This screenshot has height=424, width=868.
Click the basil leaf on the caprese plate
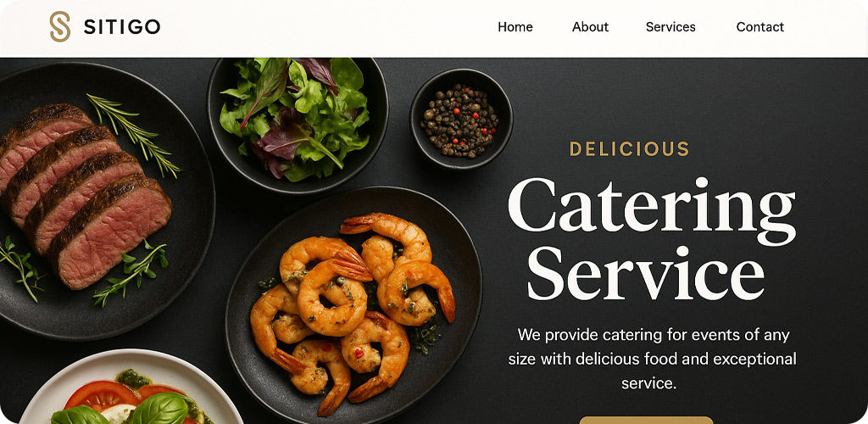[159, 410]
